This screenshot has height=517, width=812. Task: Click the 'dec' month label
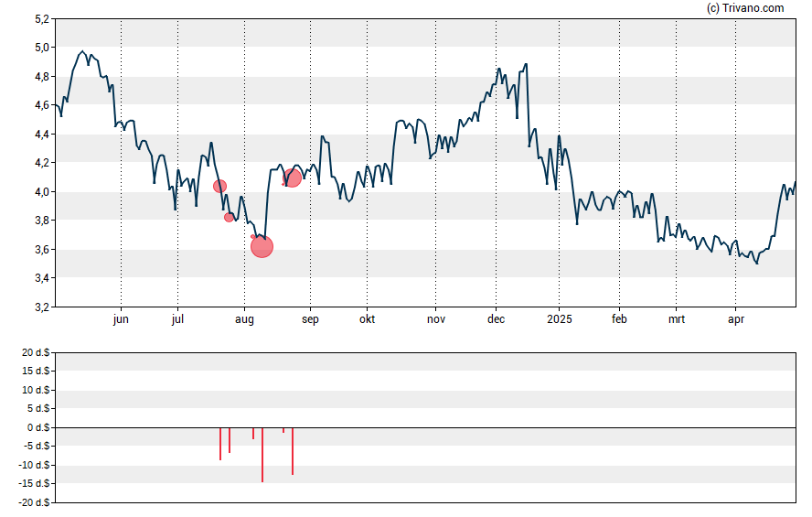pos(497,319)
